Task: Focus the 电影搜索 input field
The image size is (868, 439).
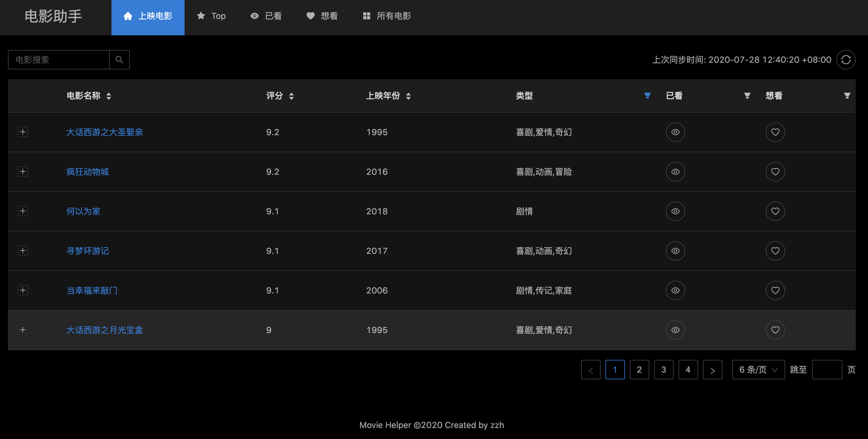Action: [59, 60]
